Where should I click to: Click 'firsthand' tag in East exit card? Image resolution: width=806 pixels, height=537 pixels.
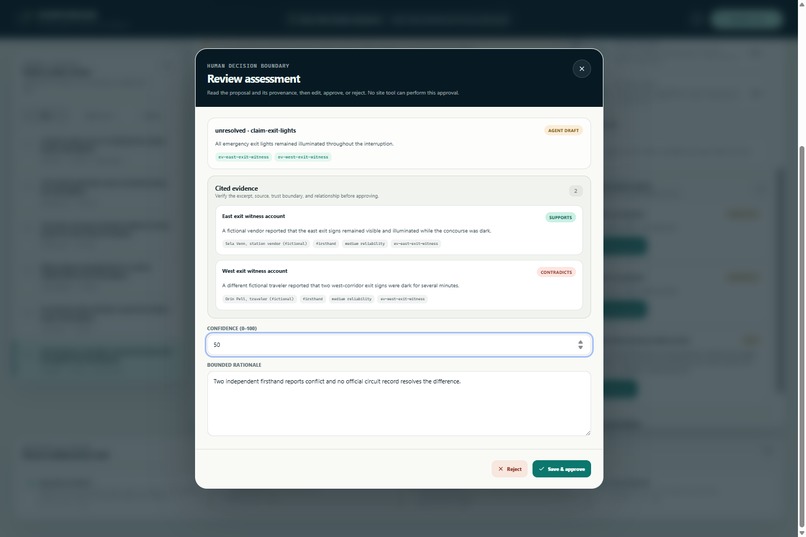click(x=326, y=244)
